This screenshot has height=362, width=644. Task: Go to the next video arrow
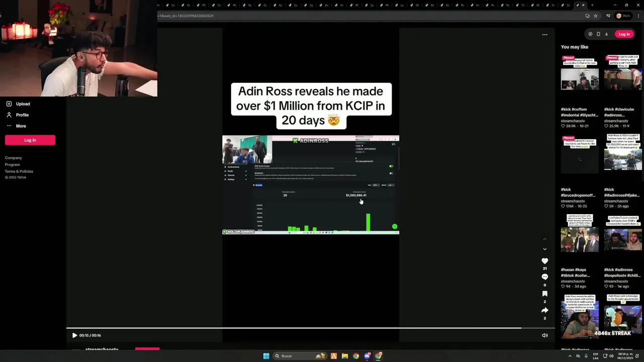544,249
